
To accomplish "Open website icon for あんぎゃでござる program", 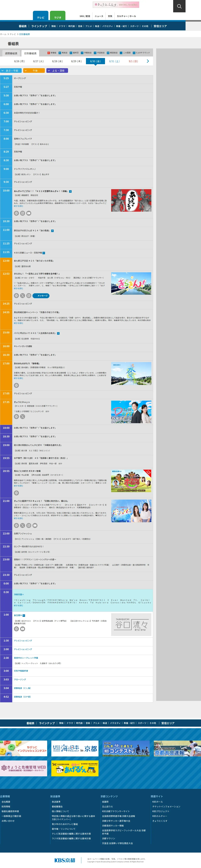I will coord(16,213).
